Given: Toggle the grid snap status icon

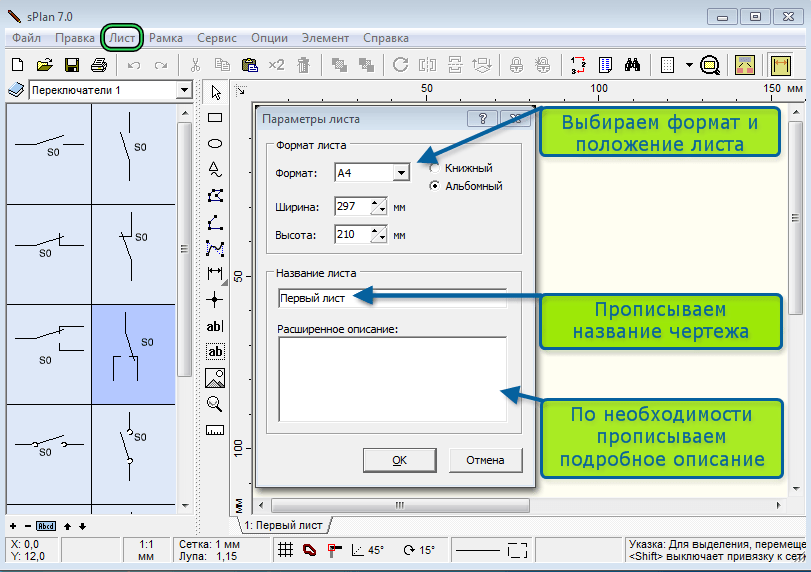Looking at the screenshot, I should pos(286,550).
